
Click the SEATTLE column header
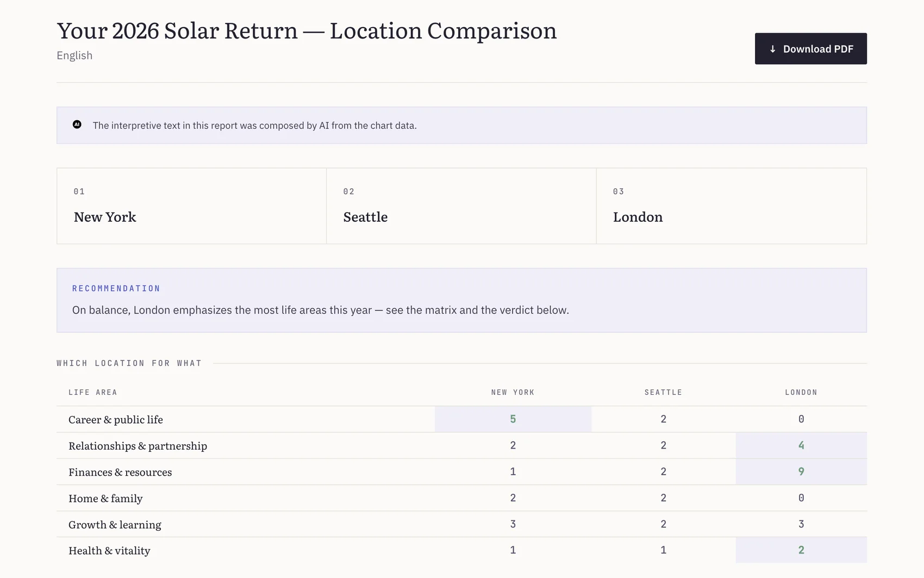[663, 392]
